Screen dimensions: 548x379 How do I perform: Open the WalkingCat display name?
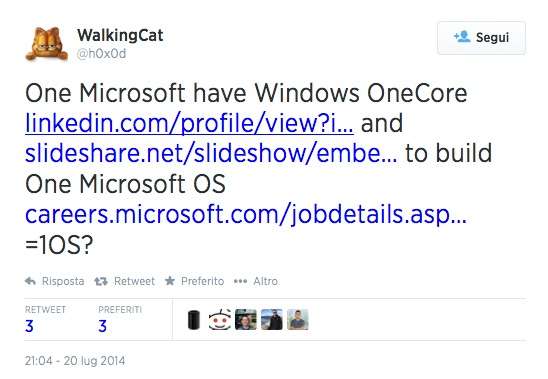[x=120, y=35]
